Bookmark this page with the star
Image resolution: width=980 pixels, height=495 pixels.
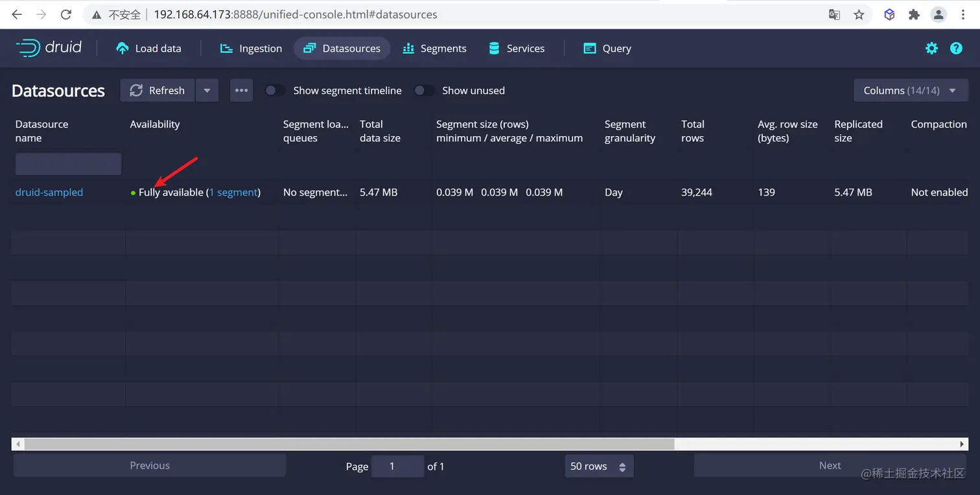859,14
